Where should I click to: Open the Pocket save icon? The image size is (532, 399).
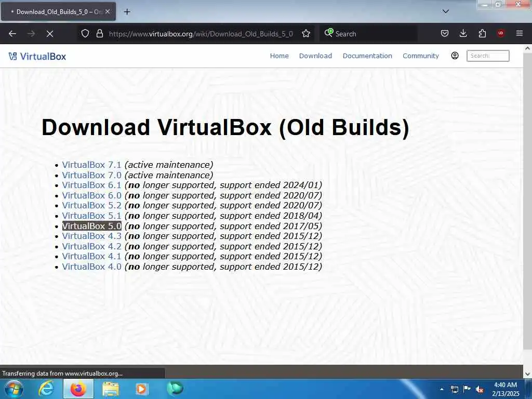point(445,33)
